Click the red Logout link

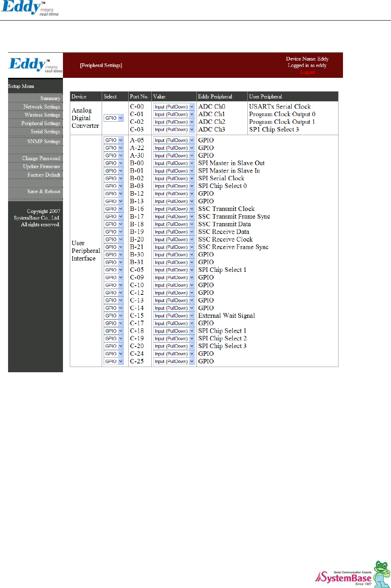(x=307, y=72)
